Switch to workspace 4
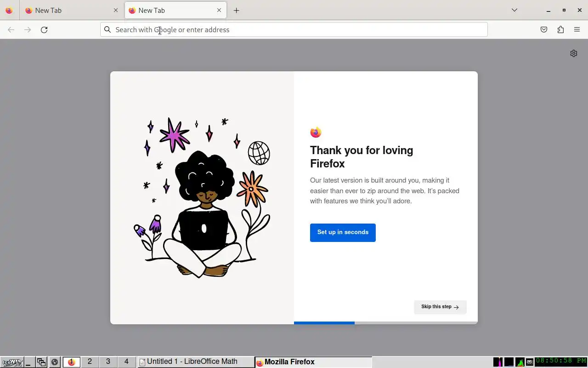588x368 pixels. coord(126,362)
